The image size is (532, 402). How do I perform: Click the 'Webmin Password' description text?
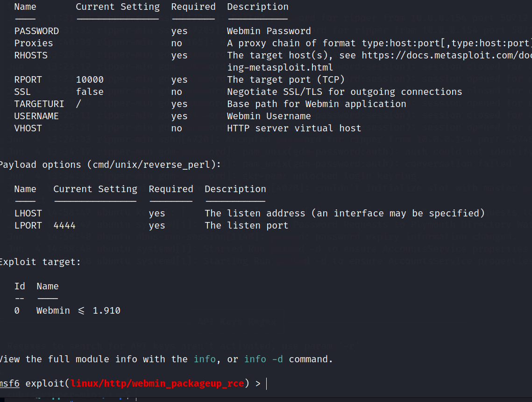pyautogui.click(x=269, y=31)
